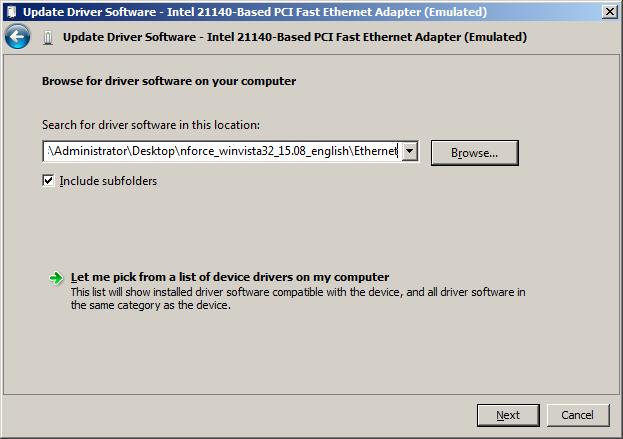Click the Search for driver software label
The image size is (623, 439).
click(151, 125)
